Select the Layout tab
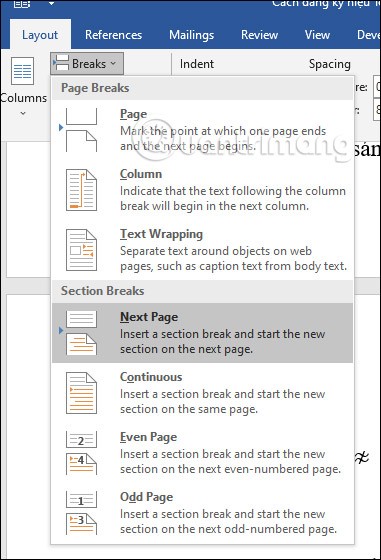 (x=40, y=35)
